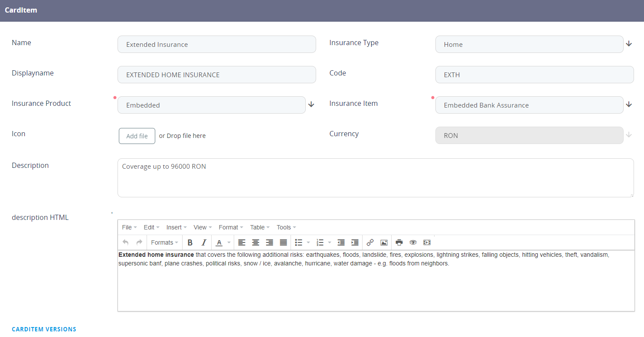Viewport: 644px width, 337px height.
Task: Expand the Insurance Product dropdown arrow
Action: (x=311, y=105)
